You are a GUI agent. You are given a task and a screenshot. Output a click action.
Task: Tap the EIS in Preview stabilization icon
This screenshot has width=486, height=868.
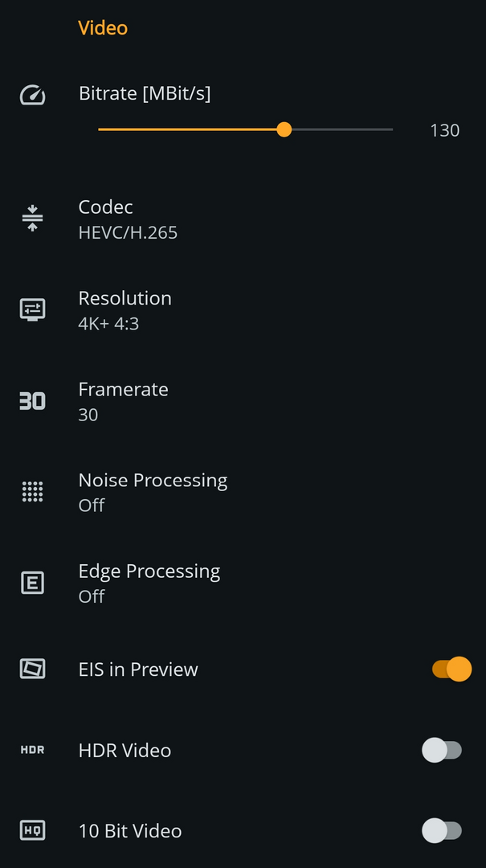[32, 669]
